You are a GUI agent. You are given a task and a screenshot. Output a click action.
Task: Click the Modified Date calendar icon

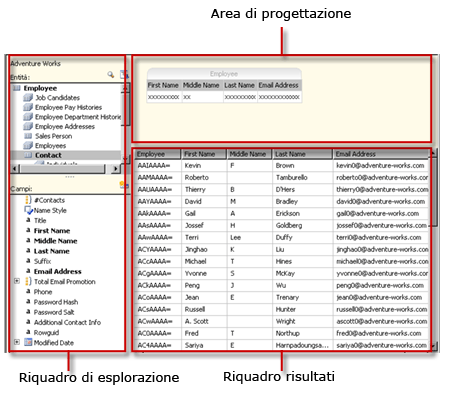(x=28, y=342)
